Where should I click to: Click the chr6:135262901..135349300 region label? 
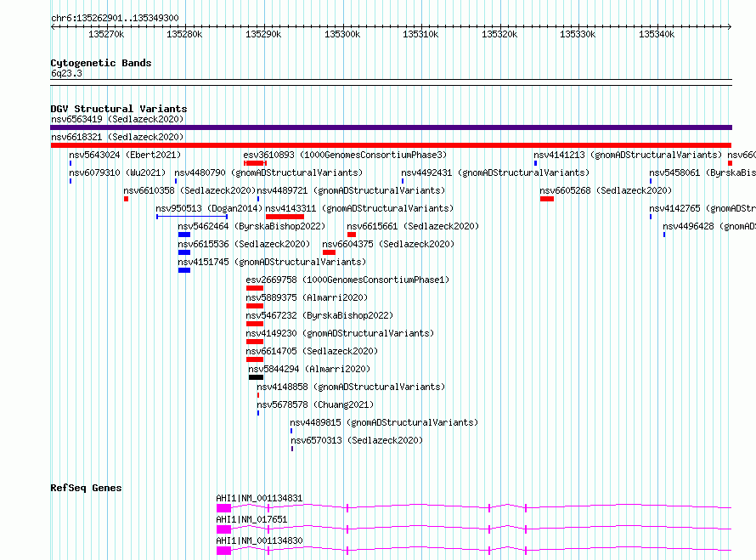pyautogui.click(x=115, y=18)
